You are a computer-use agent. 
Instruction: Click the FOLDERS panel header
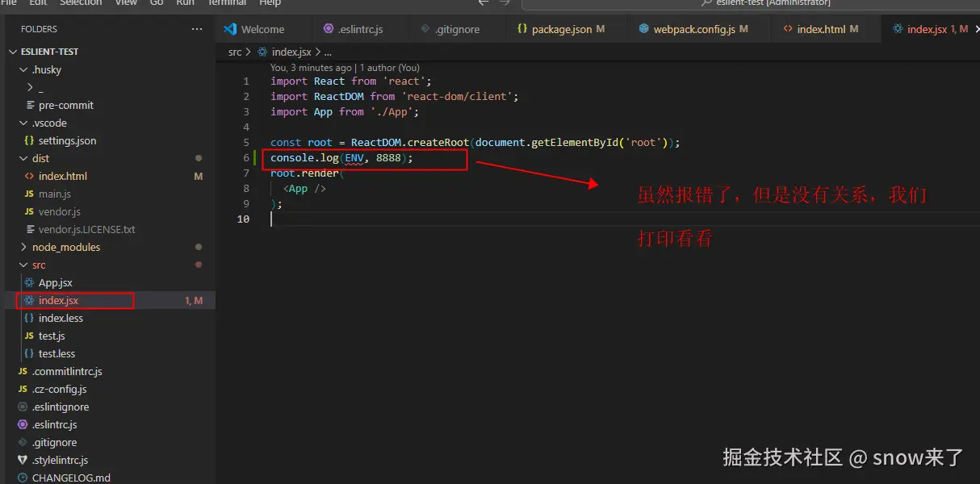tap(39, 29)
